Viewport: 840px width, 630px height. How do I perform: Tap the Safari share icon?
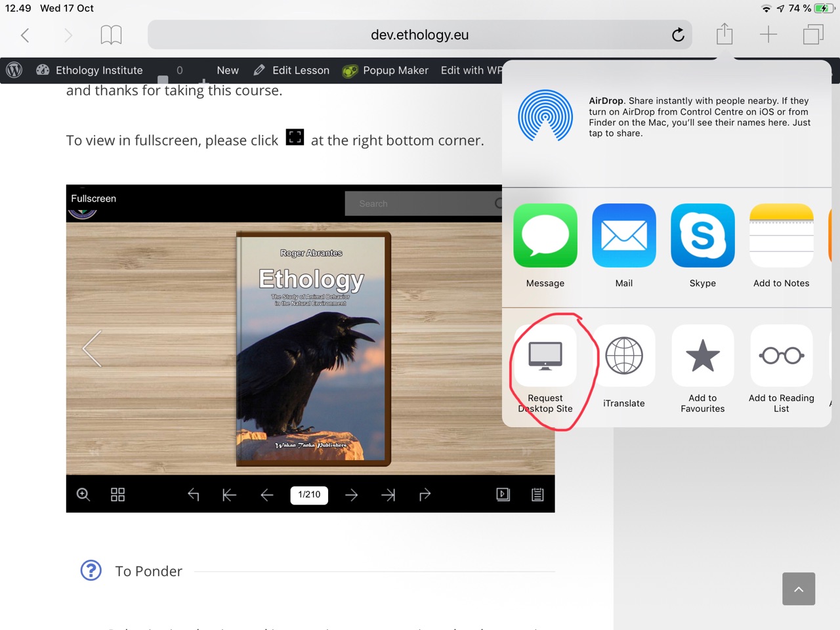click(x=724, y=33)
